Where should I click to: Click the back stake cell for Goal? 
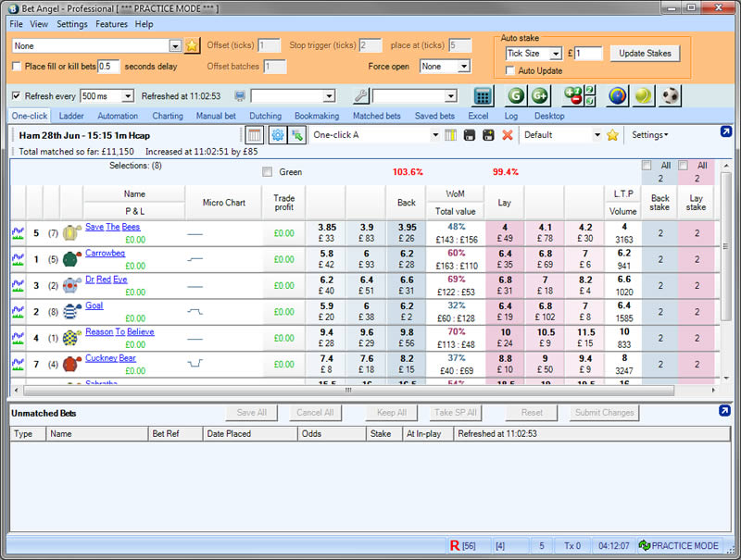(660, 312)
